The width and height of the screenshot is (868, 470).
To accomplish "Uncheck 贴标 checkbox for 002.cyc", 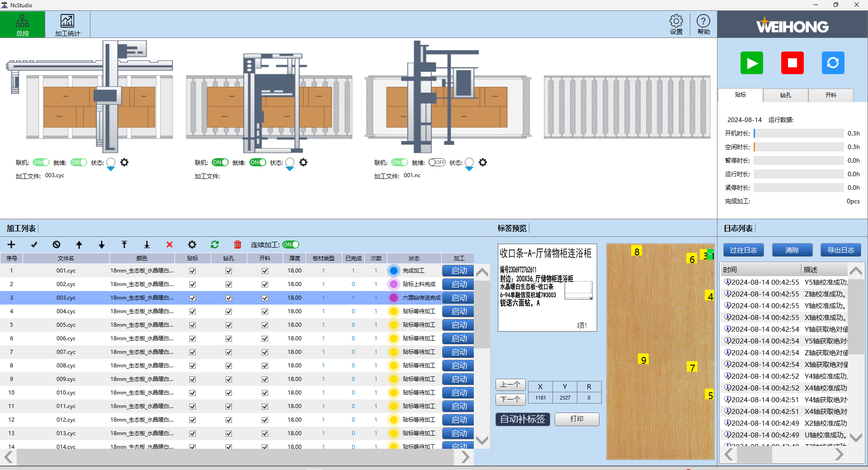I will coord(193,284).
